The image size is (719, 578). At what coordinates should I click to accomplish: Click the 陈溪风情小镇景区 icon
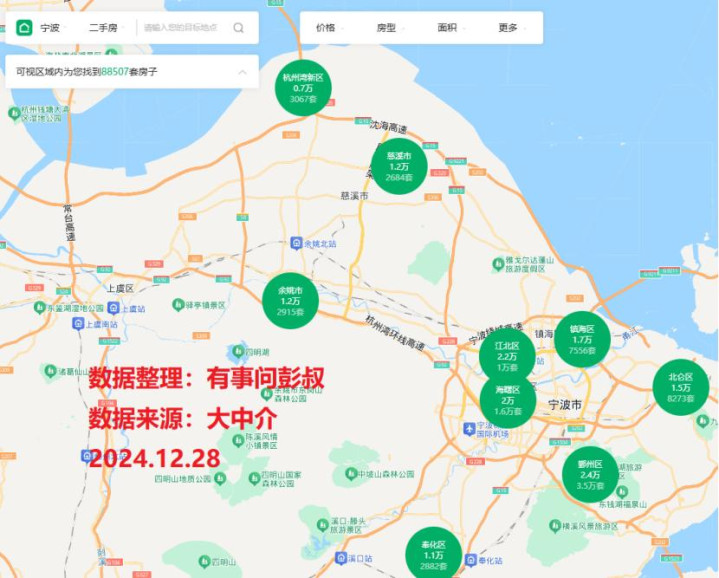[238, 441]
